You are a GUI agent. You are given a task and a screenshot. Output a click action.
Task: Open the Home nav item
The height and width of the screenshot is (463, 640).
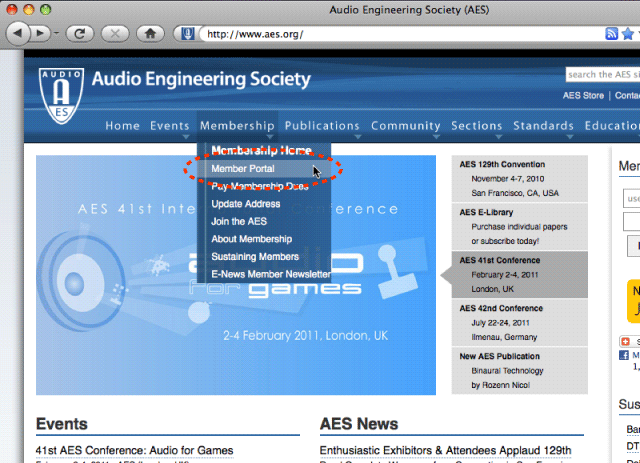[122, 126]
